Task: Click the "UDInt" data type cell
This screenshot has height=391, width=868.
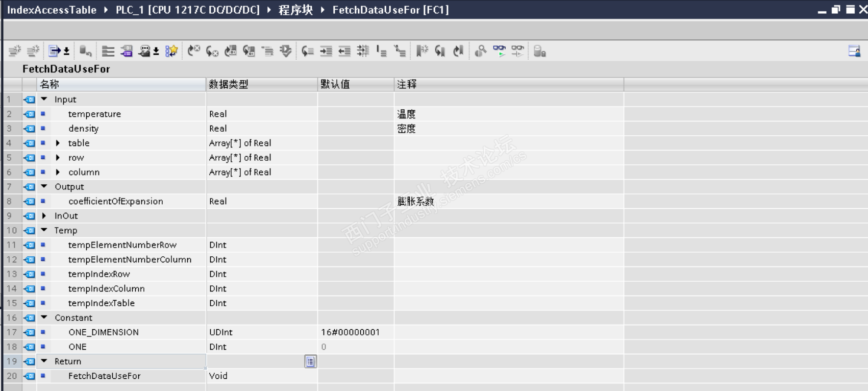Action: [221, 332]
